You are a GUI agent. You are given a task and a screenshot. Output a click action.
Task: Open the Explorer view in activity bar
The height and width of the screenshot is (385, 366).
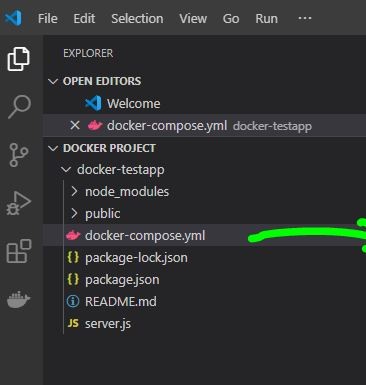pyautogui.click(x=19, y=59)
